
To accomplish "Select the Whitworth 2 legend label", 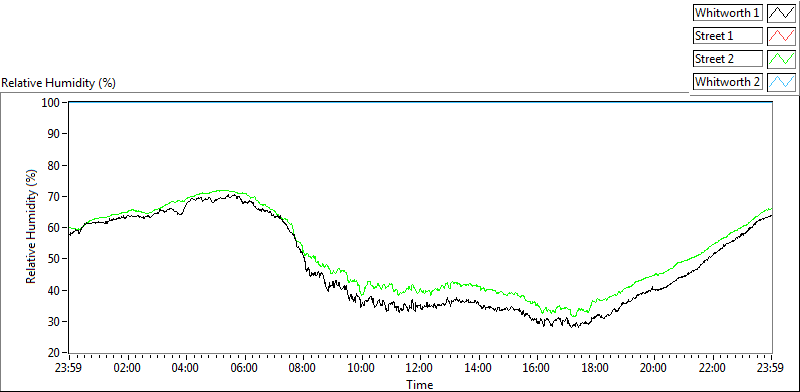I will coord(728,81).
